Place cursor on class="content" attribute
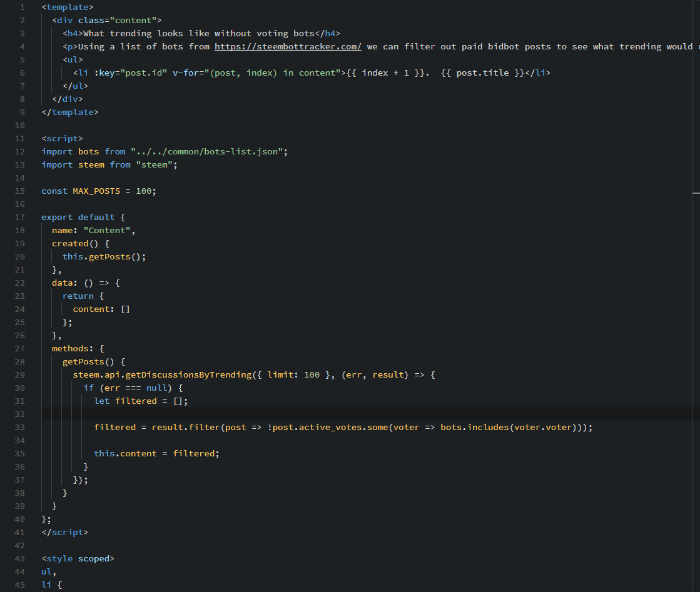The height and width of the screenshot is (592, 700). [x=117, y=20]
